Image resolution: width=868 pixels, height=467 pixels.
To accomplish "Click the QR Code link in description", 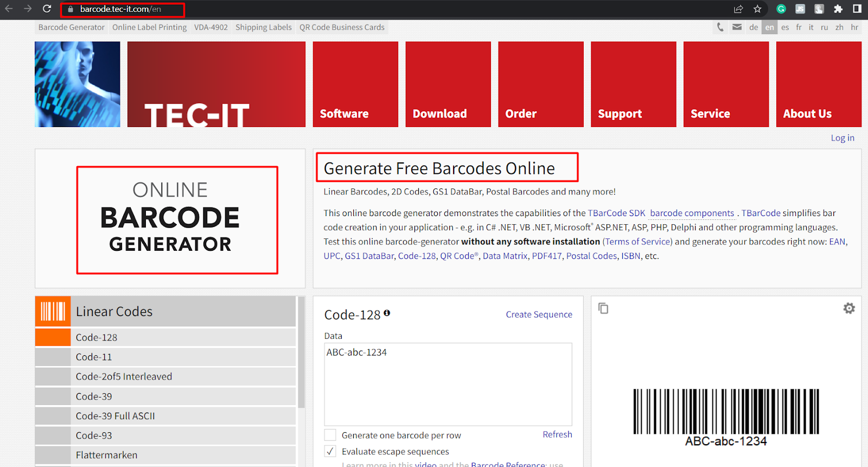I will tap(459, 256).
